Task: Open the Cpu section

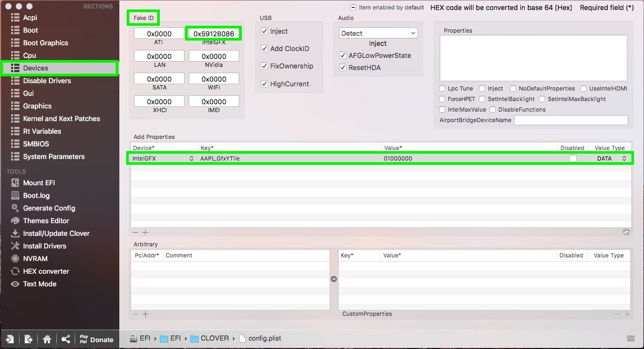Action: (x=29, y=55)
